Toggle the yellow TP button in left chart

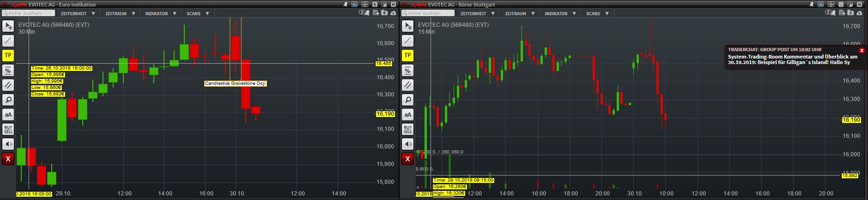8,55
